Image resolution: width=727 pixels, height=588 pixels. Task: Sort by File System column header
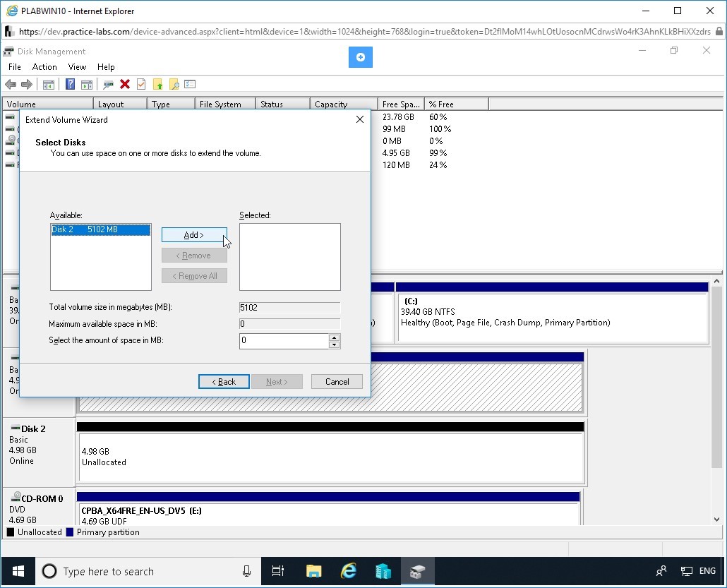(225, 104)
